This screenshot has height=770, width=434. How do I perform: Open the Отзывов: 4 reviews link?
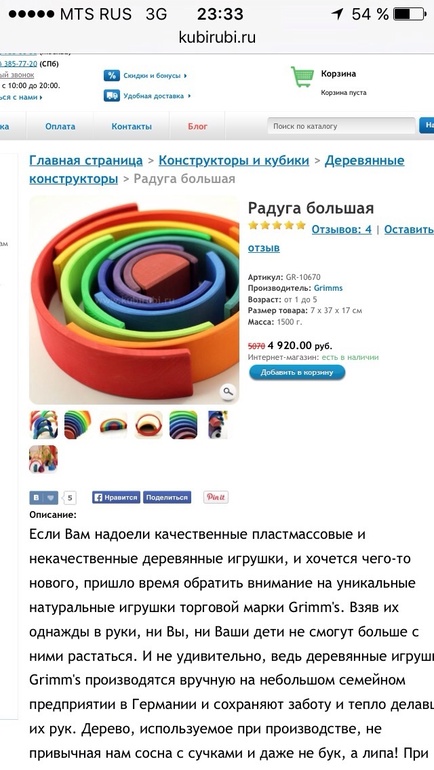pos(342,229)
